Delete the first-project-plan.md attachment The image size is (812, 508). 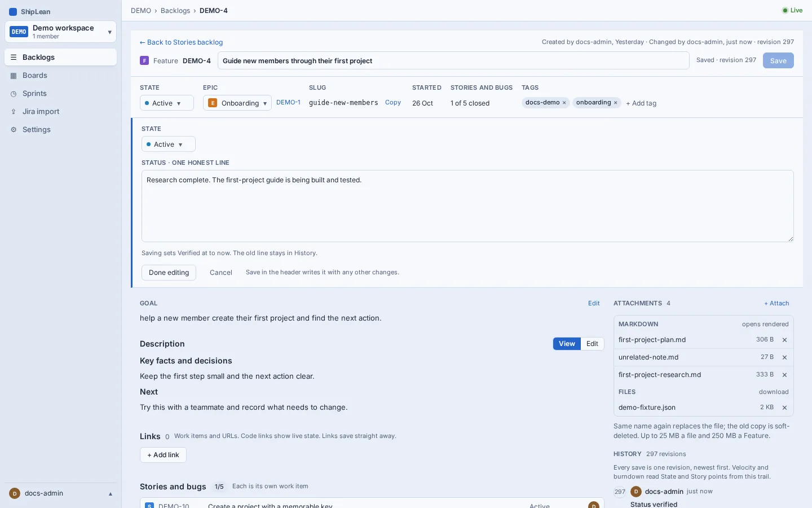(x=784, y=340)
